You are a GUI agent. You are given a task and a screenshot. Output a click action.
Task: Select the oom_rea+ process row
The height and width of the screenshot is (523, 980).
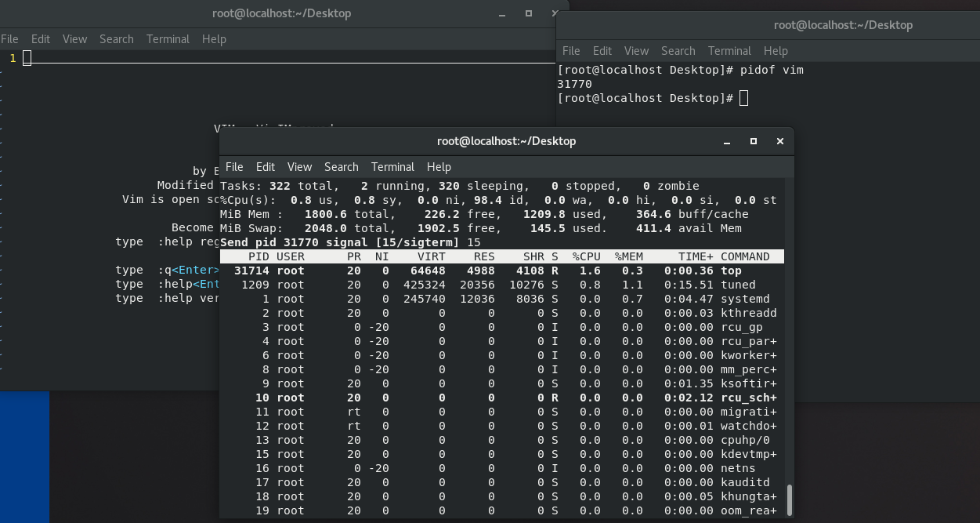(x=502, y=510)
